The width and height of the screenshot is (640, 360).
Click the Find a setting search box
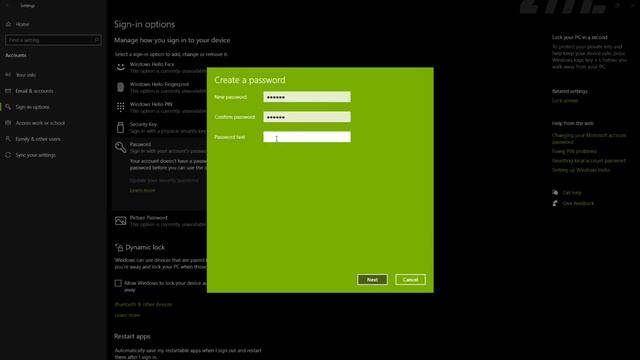(53, 40)
